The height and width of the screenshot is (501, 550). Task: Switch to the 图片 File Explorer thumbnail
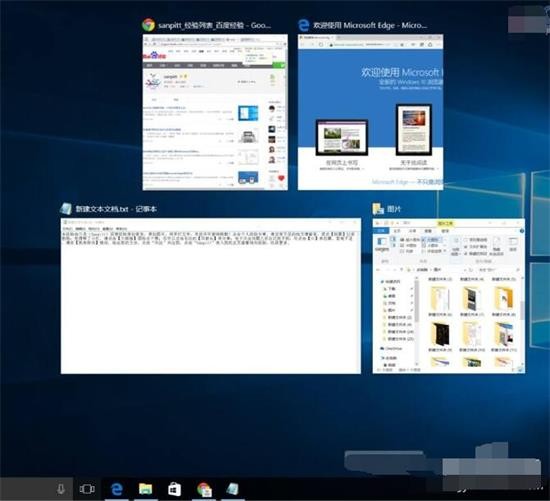tap(449, 296)
